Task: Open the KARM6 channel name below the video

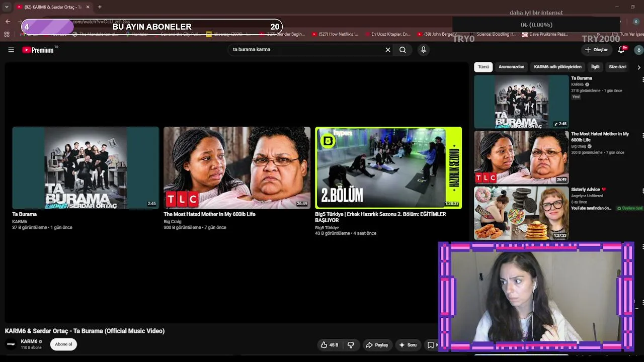Action: (29, 342)
